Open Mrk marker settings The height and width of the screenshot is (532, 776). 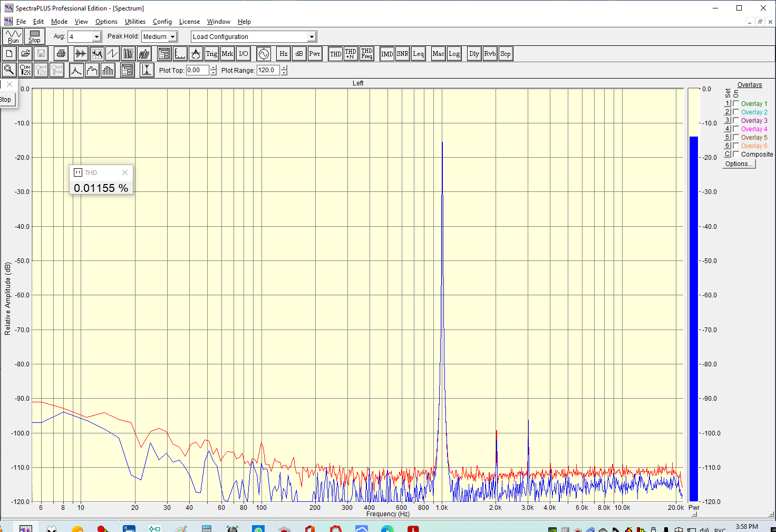[227, 54]
